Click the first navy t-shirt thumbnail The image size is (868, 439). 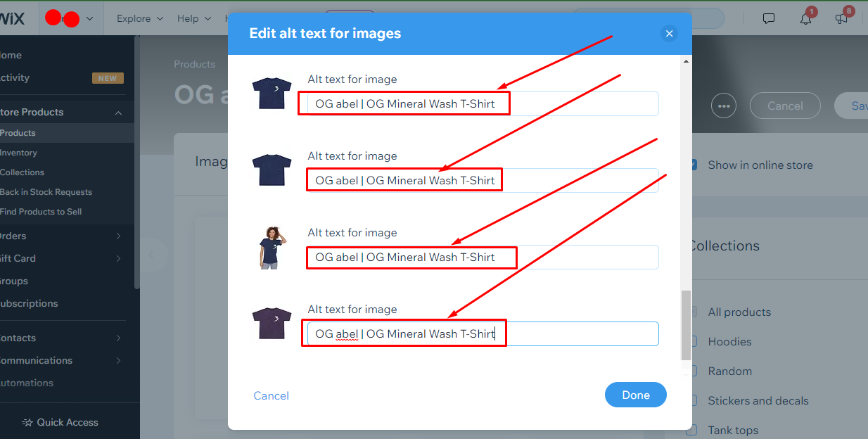click(x=272, y=94)
